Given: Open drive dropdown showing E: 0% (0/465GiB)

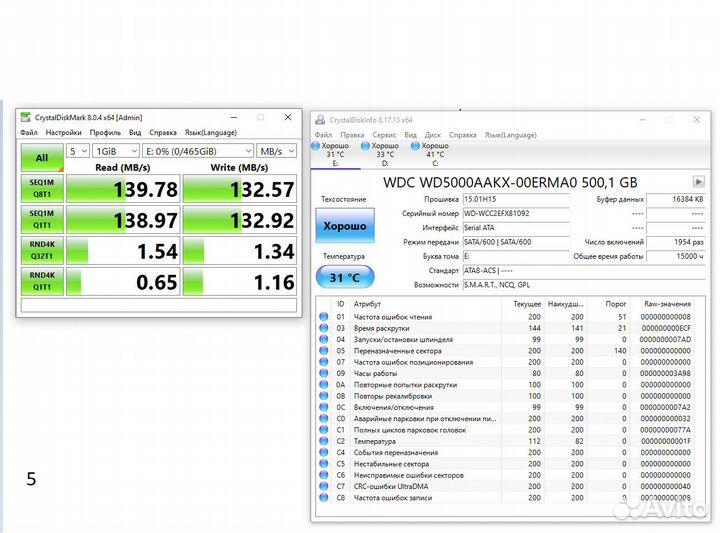Looking at the screenshot, I should [198, 151].
